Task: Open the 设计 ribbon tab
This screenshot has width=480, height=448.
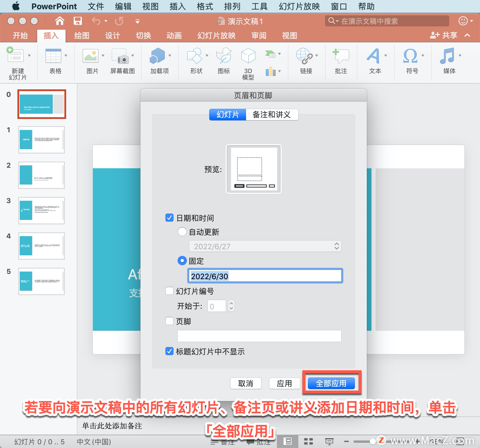Action: pyautogui.click(x=113, y=36)
